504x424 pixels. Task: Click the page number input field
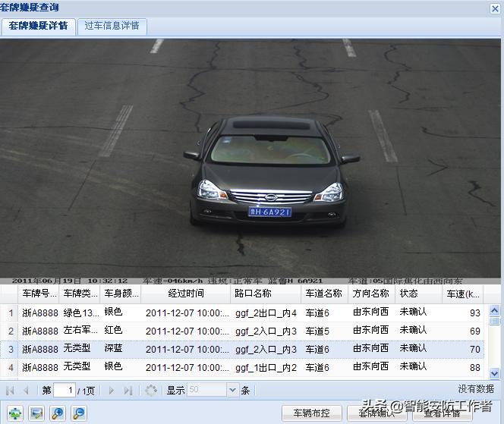[65, 391]
